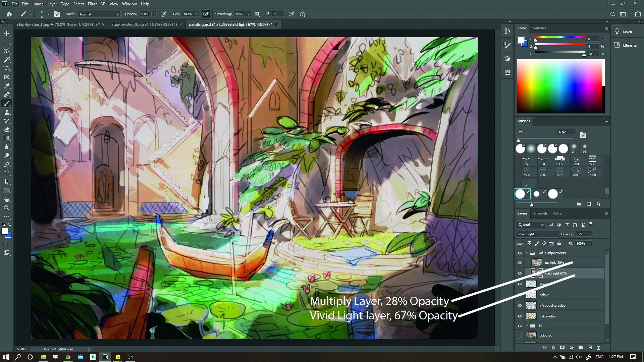Hide the multiply 28% layer
Viewport: 644px width, 362px height.
click(x=520, y=263)
